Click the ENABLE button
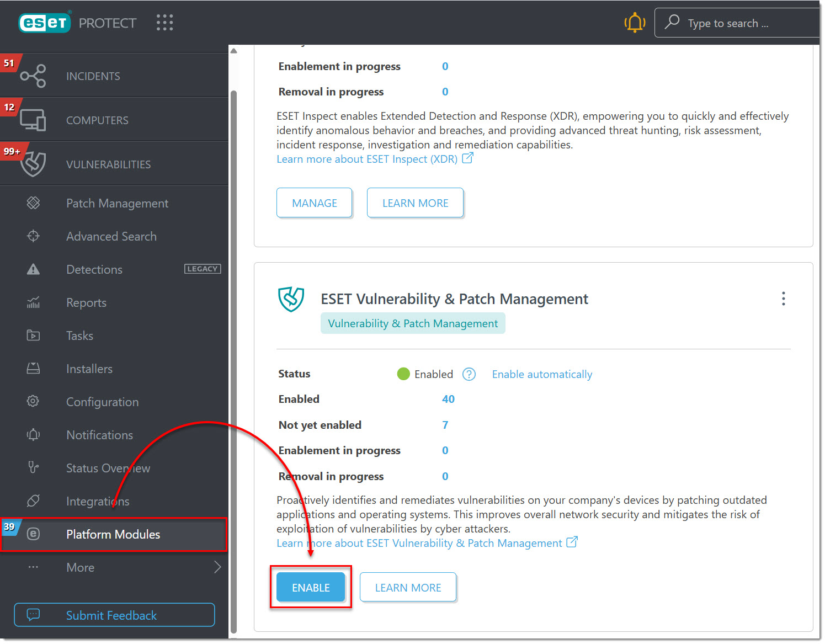Viewport: 825px width, 644px height. pos(311,587)
